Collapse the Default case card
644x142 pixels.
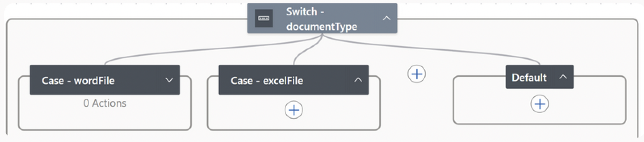click(563, 77)
